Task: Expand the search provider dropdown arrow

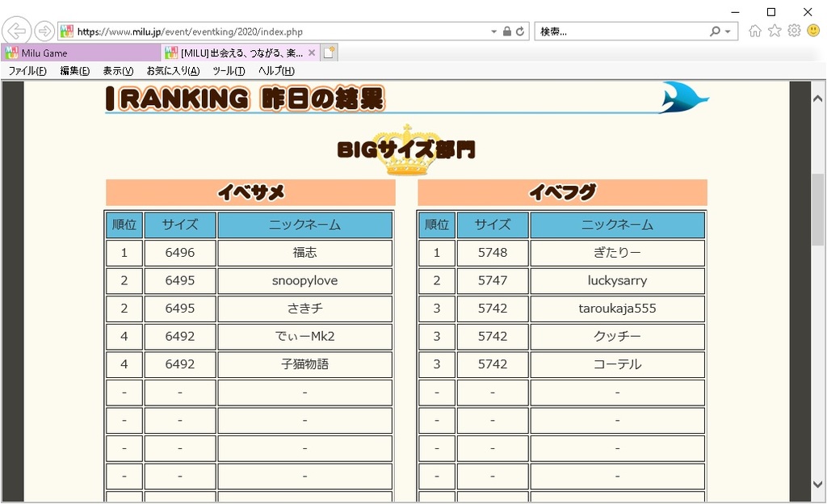Action: click(x=728, y=31)
